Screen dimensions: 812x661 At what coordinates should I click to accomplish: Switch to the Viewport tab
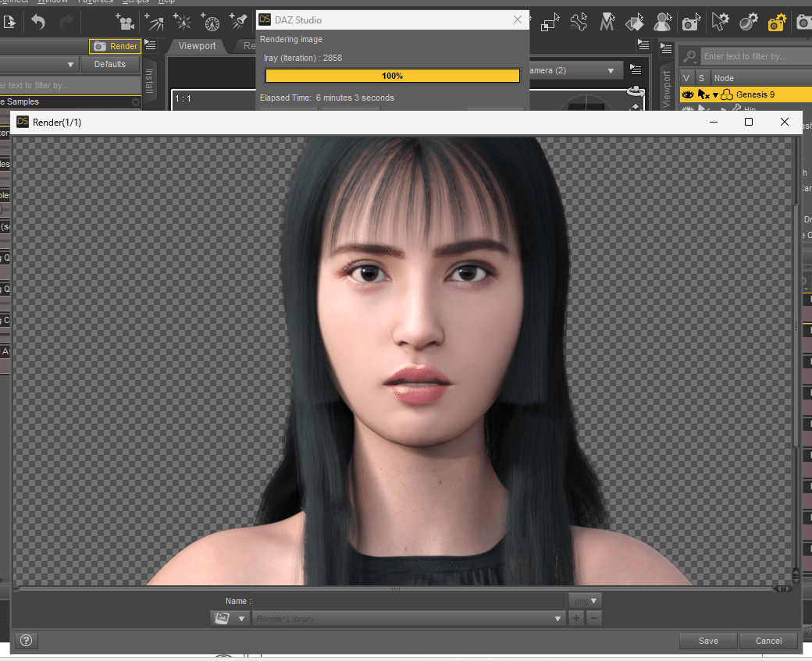(197, 45)
